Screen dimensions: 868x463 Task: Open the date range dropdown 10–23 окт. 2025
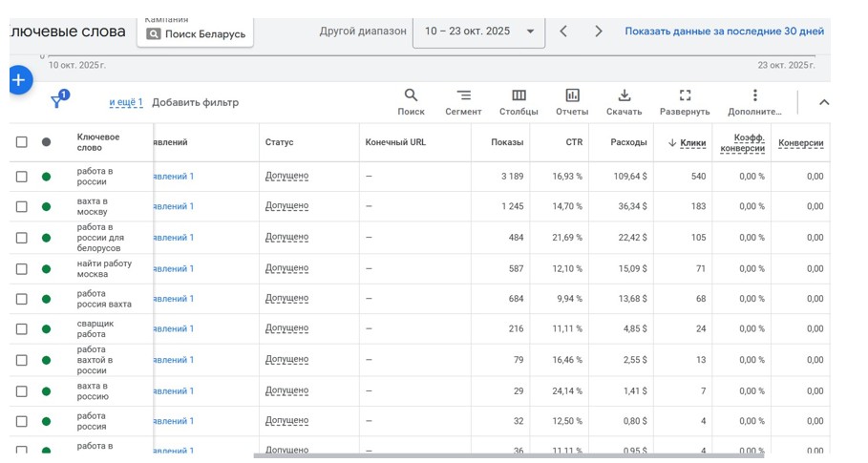click(478, 32)
